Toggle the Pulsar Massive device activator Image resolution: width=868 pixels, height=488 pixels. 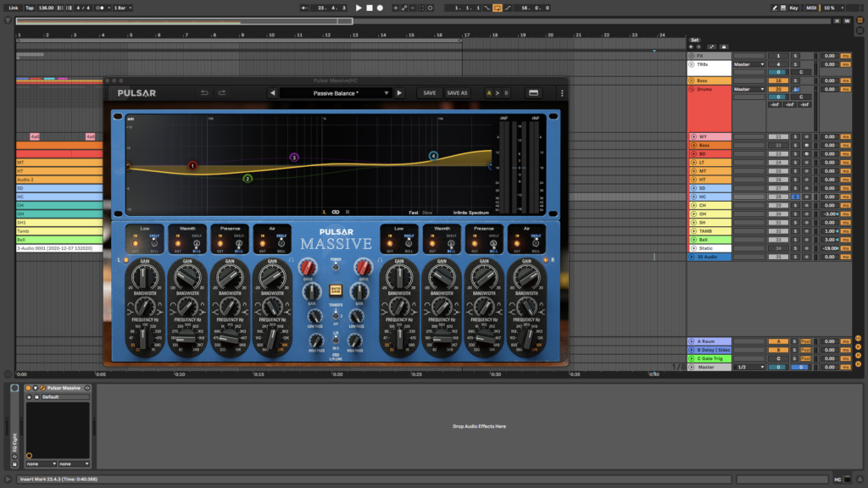pyautogui.click(x=28, y=388)
